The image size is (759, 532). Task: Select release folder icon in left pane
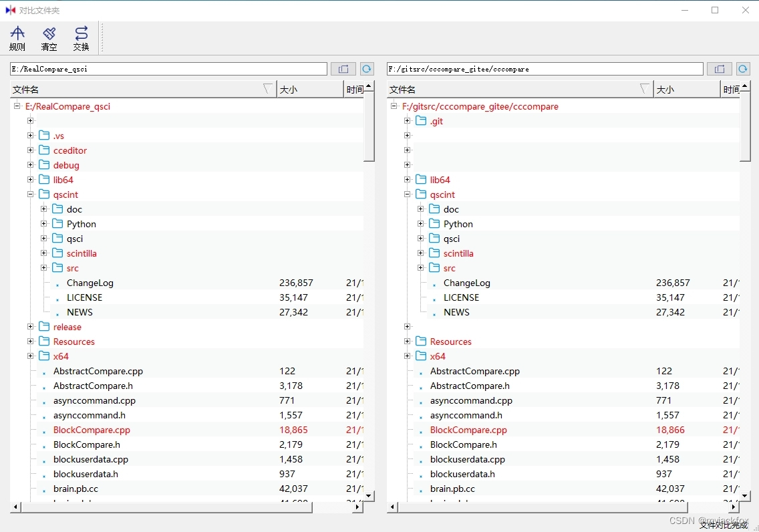pos(44,326)
